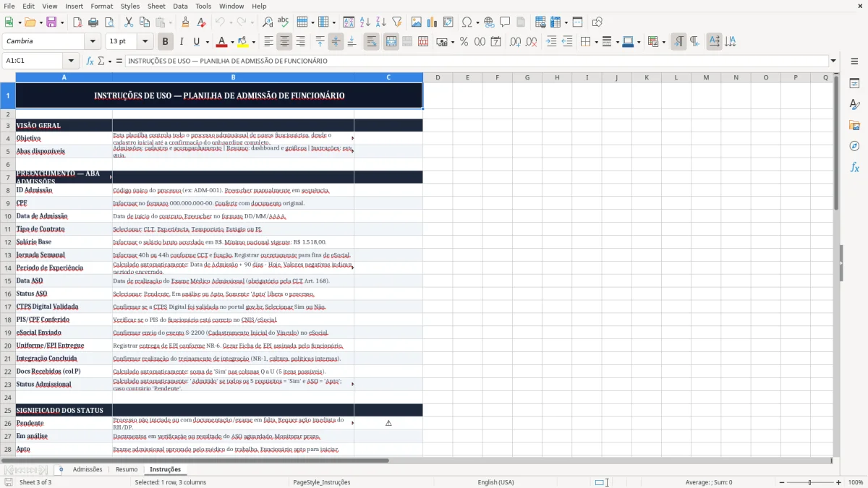Toggle Align Left

coord(268,42)
